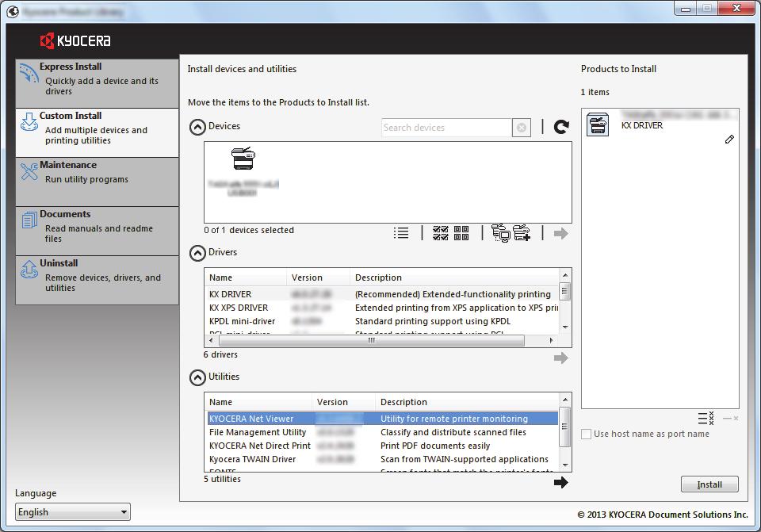761x532 pixels.
Task: Click the window title bar app icon
Action: pos(13,10)
